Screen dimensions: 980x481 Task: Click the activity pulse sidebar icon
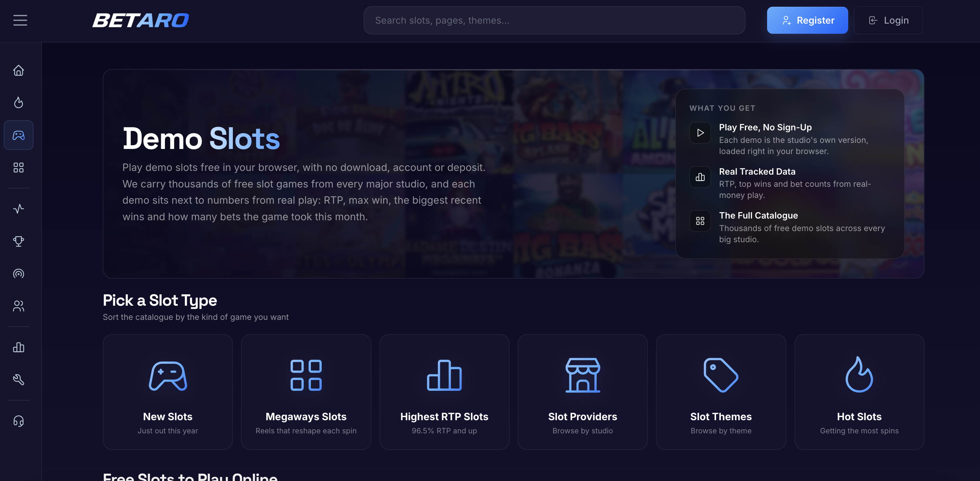click(19, 209)
